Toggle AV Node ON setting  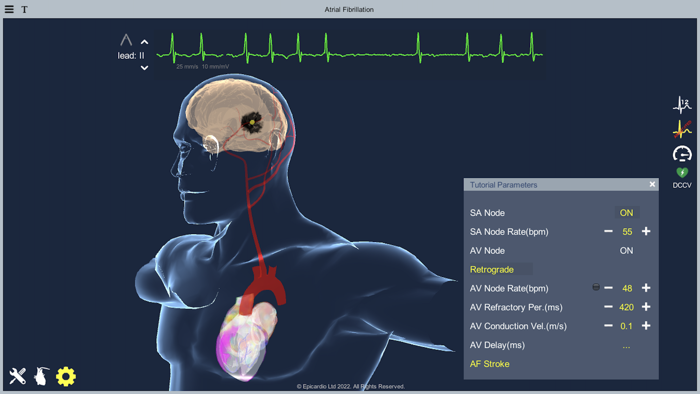[x=626, y=251]
